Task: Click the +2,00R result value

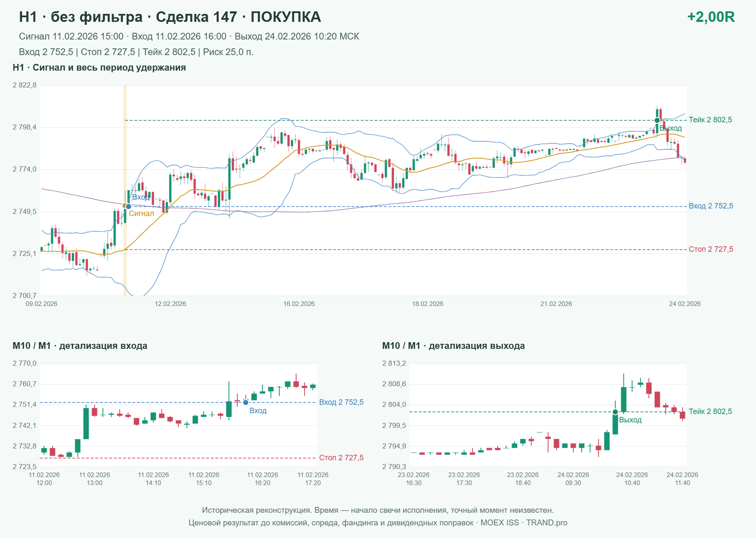Action: click(x=711, y=17)
